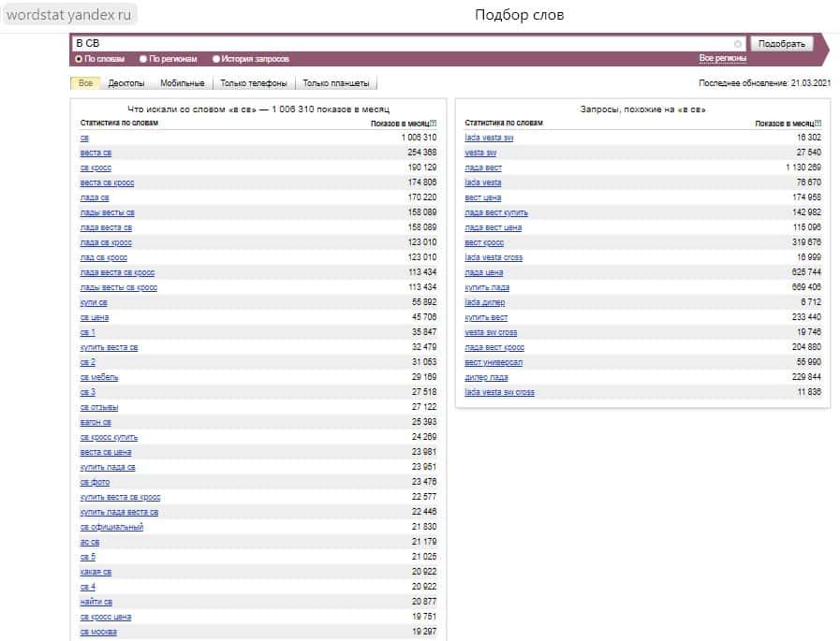Open the 'веста св кросс' keyword link
The image size is (840, 641).
coord(108,182)
